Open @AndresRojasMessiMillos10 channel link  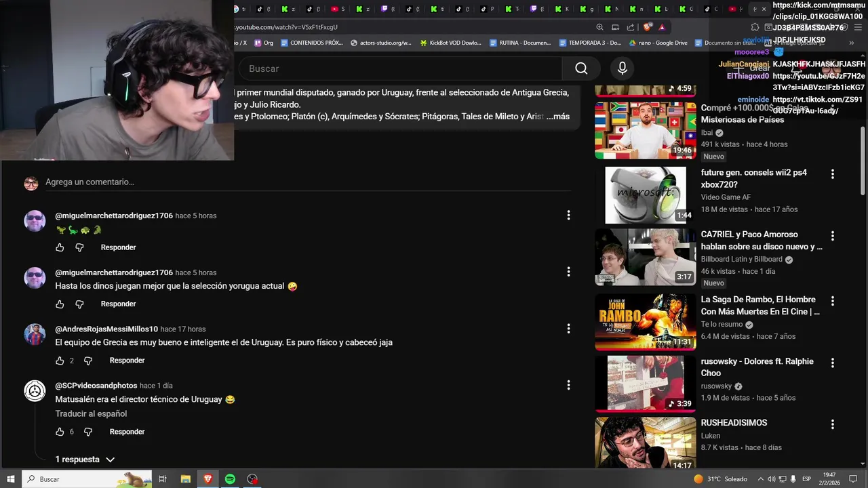tap(106, 329)
